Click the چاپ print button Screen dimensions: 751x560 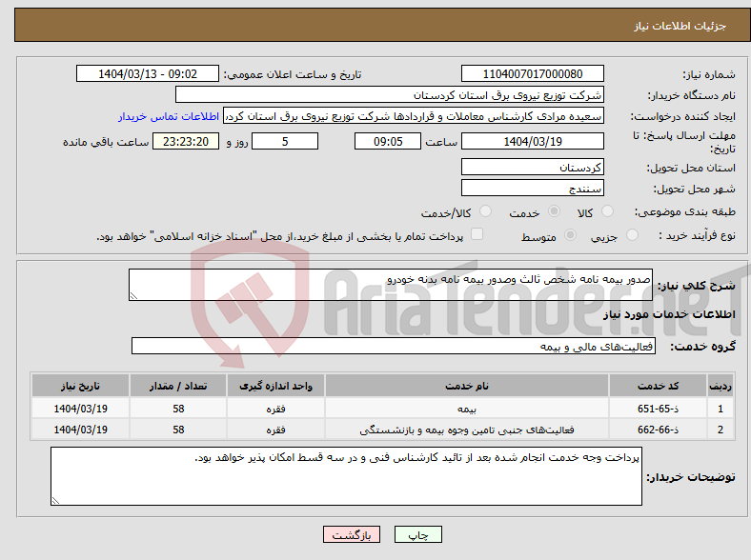pyautogui.click(x=417, y=534)
